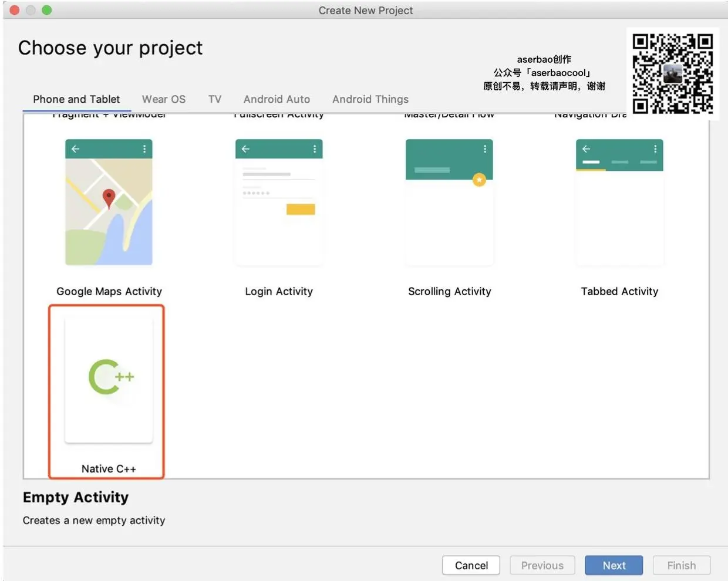The width and height of the screenshot is (728, 581).
Task: Click the star button in Scrolling preview
Action: (x=480, y=180)
